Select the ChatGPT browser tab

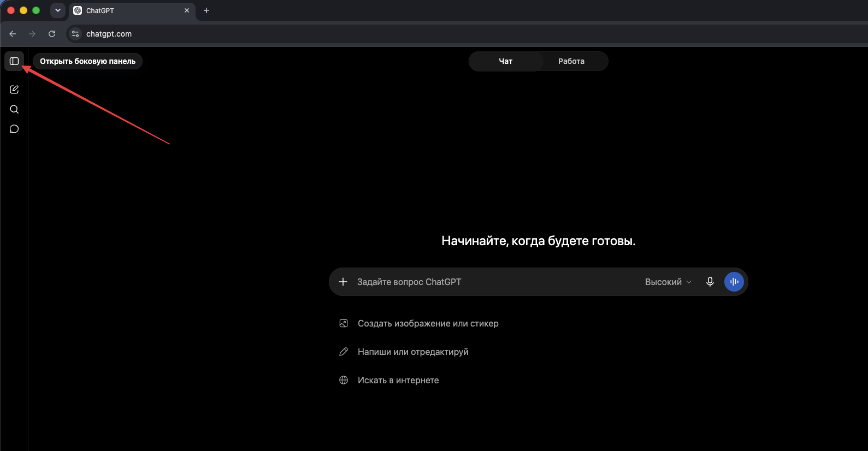132,10
